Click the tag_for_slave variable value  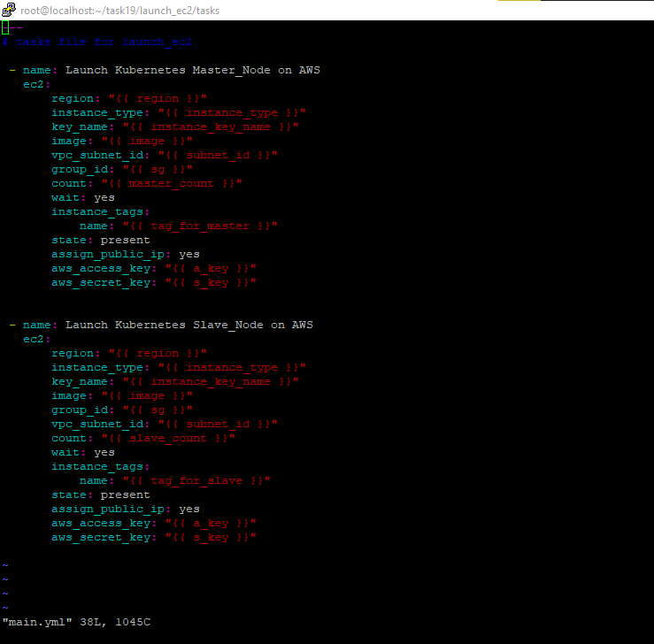pyautogui.click(x=196, y=480)
